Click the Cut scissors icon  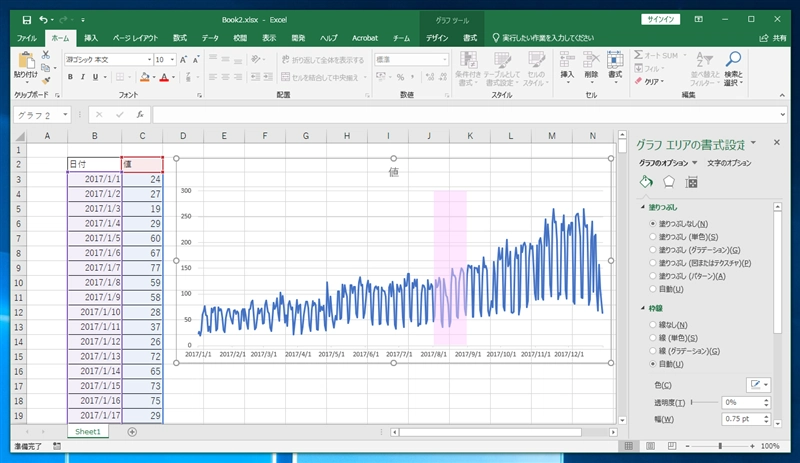coord(46,55)
